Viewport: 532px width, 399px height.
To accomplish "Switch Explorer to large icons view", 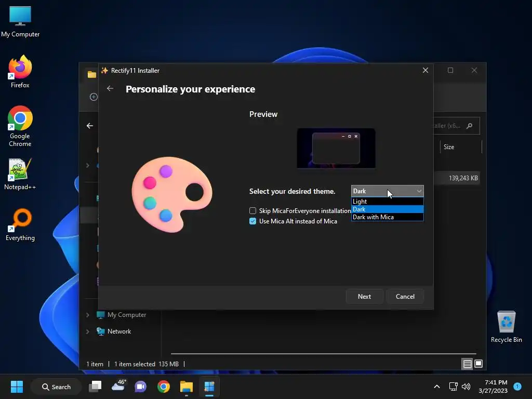I will click(478, 364).
